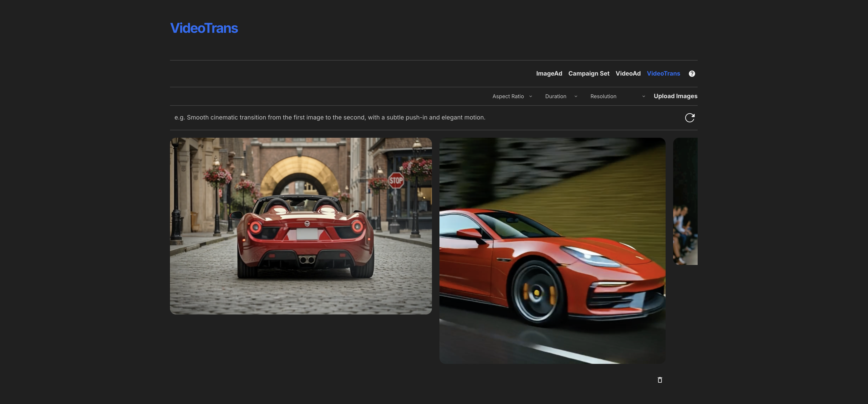Open the Resolution dropdown

[x=603, y=96]
